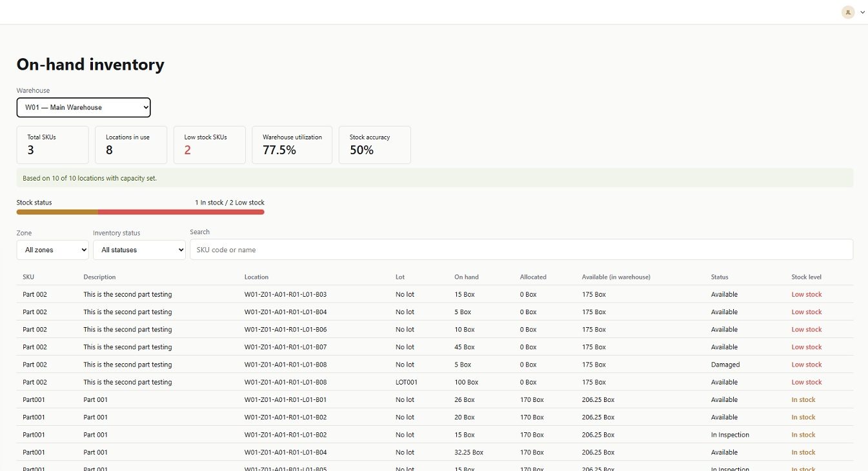Image resolution: width=868 pixels, height=471 pixels.
Task: Click the 26 Box on hand value
Action: click(x=465, y=399)
